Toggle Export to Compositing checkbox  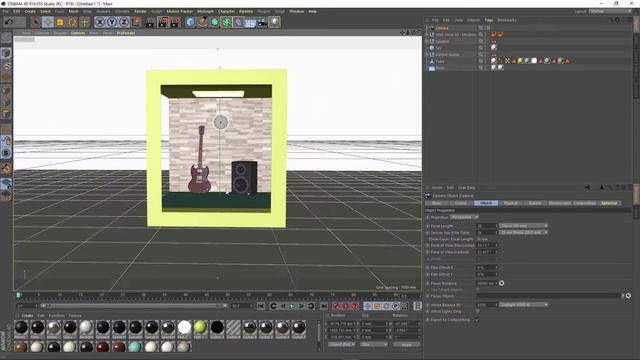[478, 320]
